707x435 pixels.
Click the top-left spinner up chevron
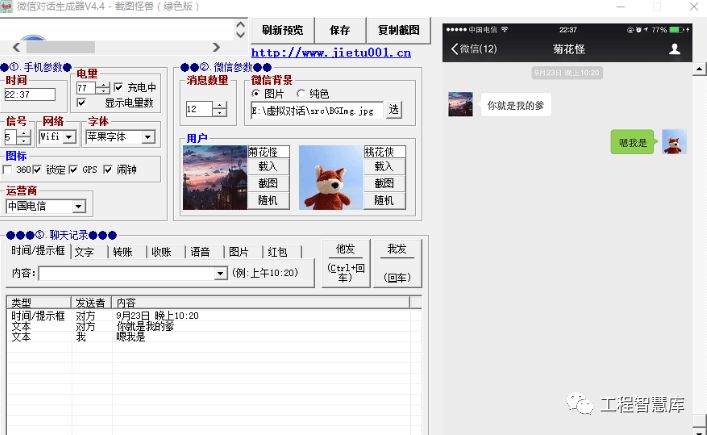pos(240,25)
